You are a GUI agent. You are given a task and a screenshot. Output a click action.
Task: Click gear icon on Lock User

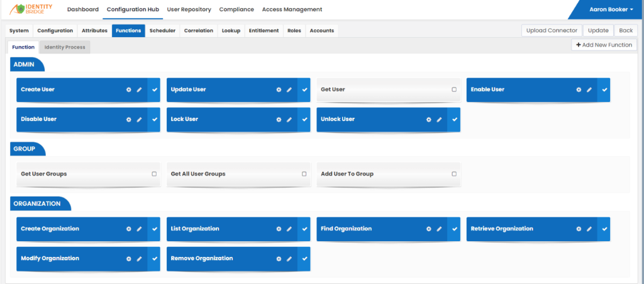[x=279, y=120]
